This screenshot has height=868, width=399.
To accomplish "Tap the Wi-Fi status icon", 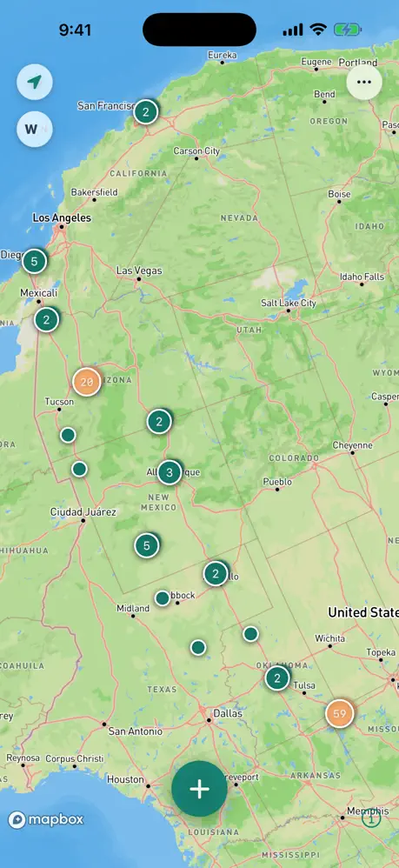I will [x=318, y=30].
